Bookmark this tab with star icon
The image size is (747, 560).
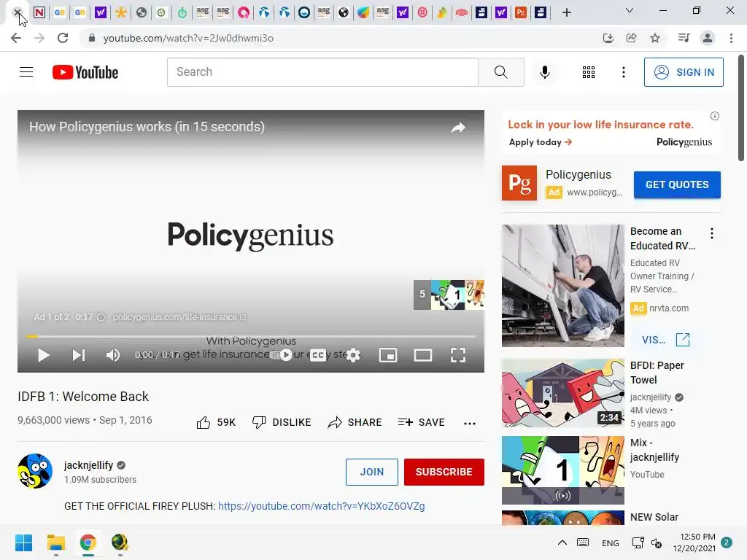click(x=655, y=38)
